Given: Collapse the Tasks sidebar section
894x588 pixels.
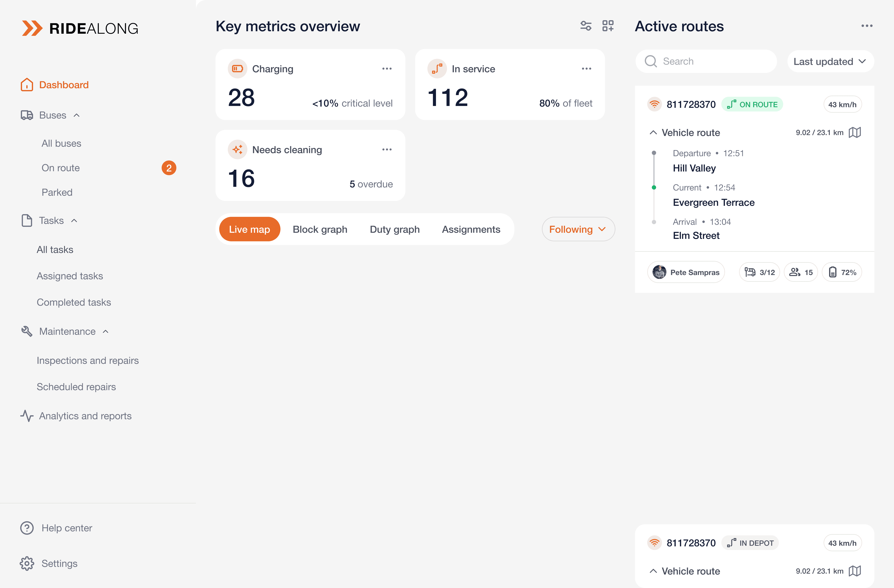Looking at the screenshot, I should (x=74, y=220).
